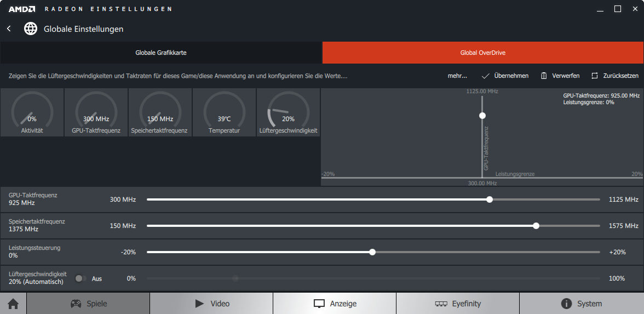Reset settings with Zurücksetzen
This screenshot has width=644, height=314.
click(x=615, y=76)
